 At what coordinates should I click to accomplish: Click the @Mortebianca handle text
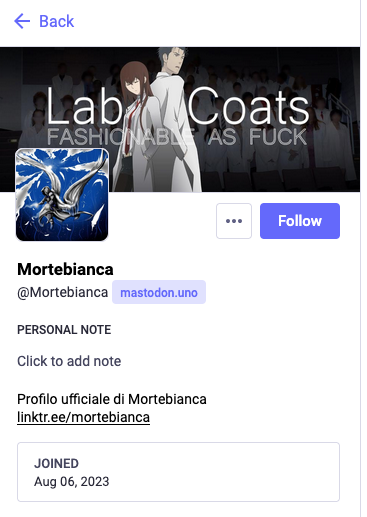point(63,292)
